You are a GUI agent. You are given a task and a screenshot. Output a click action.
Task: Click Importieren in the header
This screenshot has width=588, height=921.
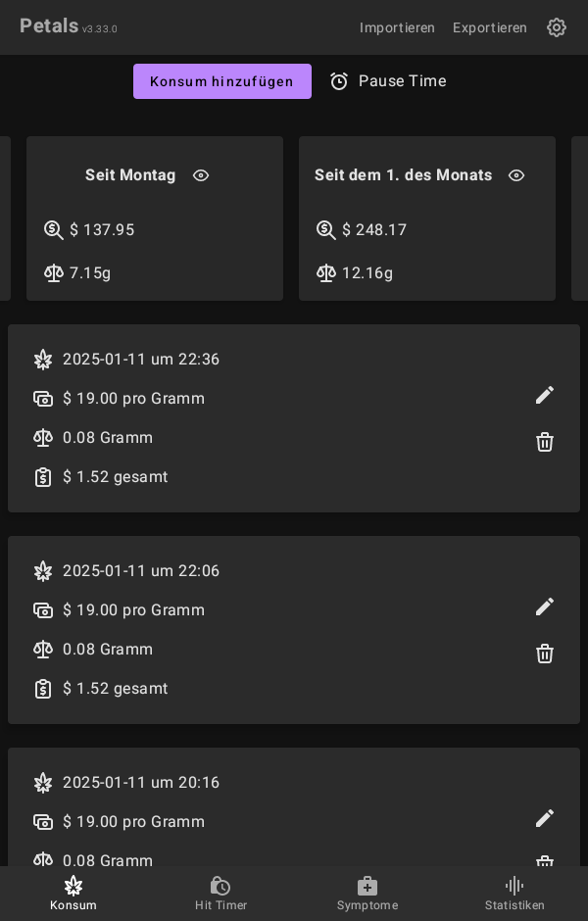397,27
